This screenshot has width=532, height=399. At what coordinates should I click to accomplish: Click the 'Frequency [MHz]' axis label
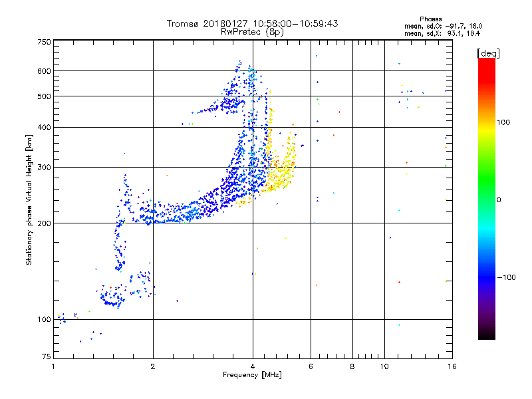point(252,374)
